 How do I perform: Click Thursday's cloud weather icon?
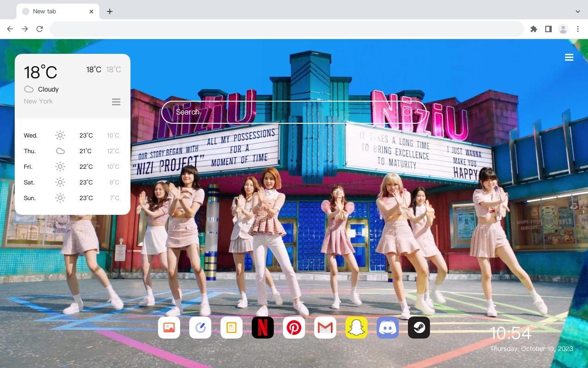coord(60,151)
